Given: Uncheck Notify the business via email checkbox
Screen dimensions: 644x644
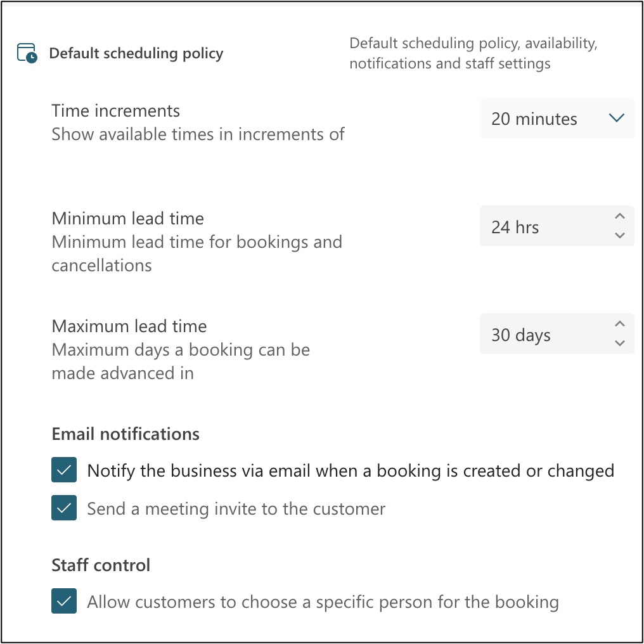Looking at the screenshot, I should [x=64, y=470].
